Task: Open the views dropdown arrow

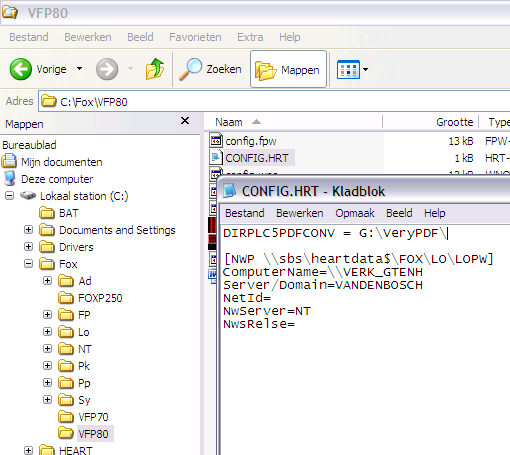Action: tap(365, 69)
